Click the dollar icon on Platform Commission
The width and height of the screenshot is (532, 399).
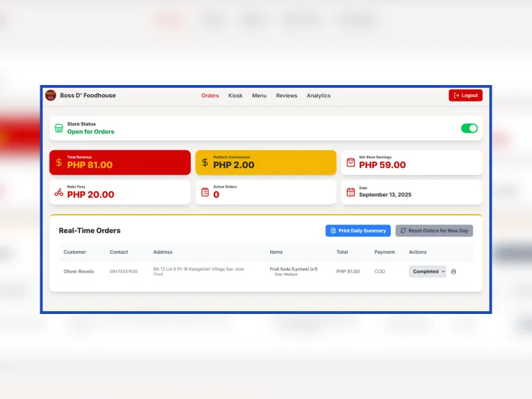(x=205, y=162)
